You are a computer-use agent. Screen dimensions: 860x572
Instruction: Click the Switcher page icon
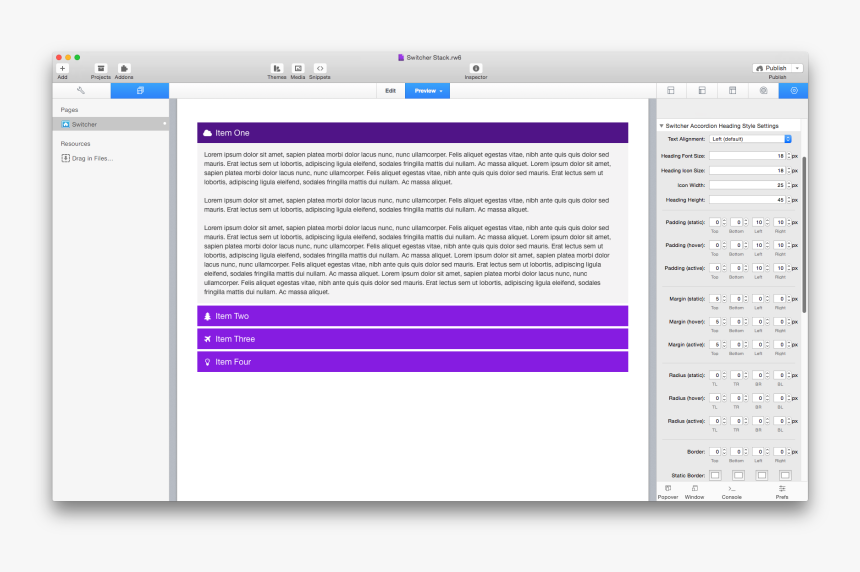66,124
